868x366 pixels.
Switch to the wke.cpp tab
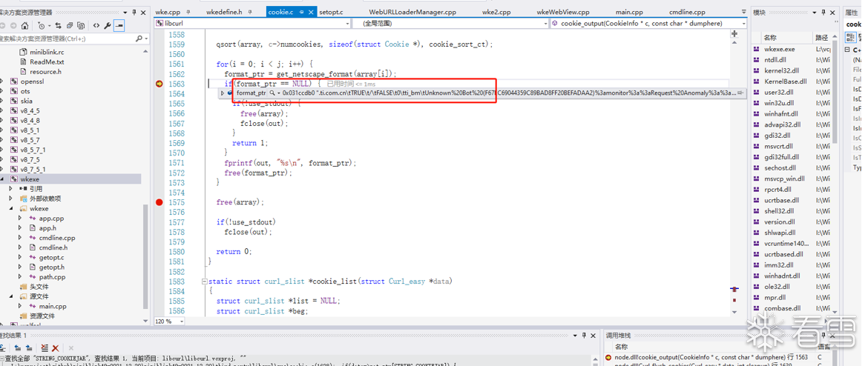click(168, 12)
